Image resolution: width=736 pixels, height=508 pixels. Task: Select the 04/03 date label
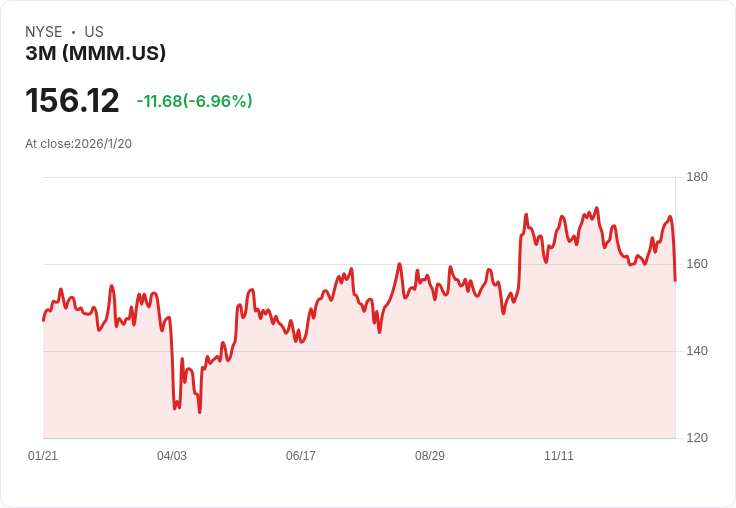[x=172, y=456]
